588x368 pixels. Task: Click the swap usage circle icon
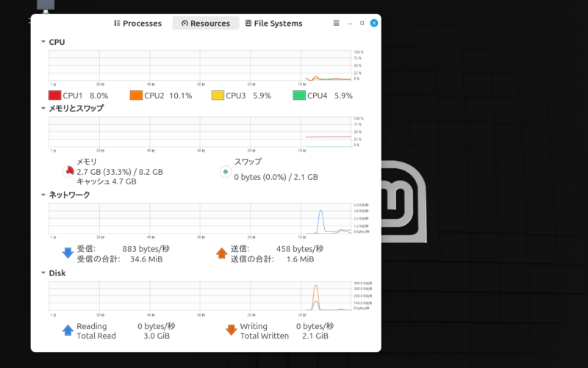[x=226, y=172]
